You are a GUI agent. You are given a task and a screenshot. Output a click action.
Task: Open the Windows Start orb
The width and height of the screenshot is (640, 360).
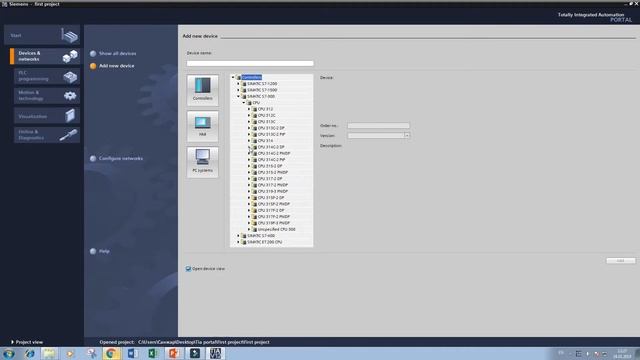(9, 353)
